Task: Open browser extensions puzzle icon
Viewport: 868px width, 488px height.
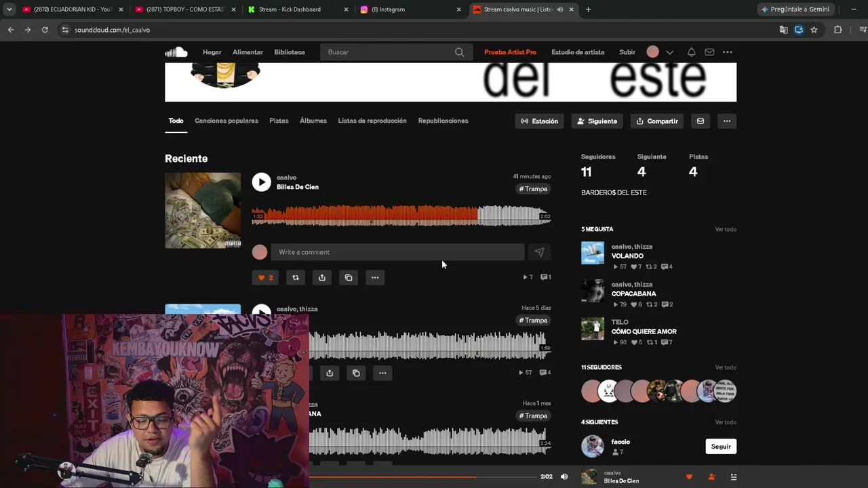Action: pyautogui.click(x=837, y=30)
